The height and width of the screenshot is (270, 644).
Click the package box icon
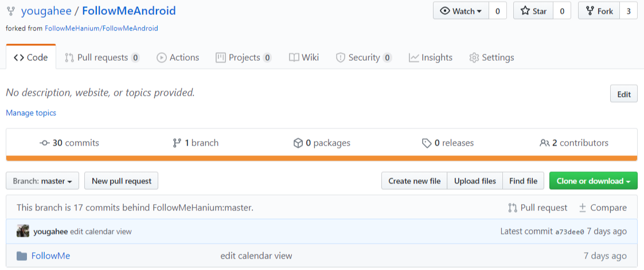(298, 143)
